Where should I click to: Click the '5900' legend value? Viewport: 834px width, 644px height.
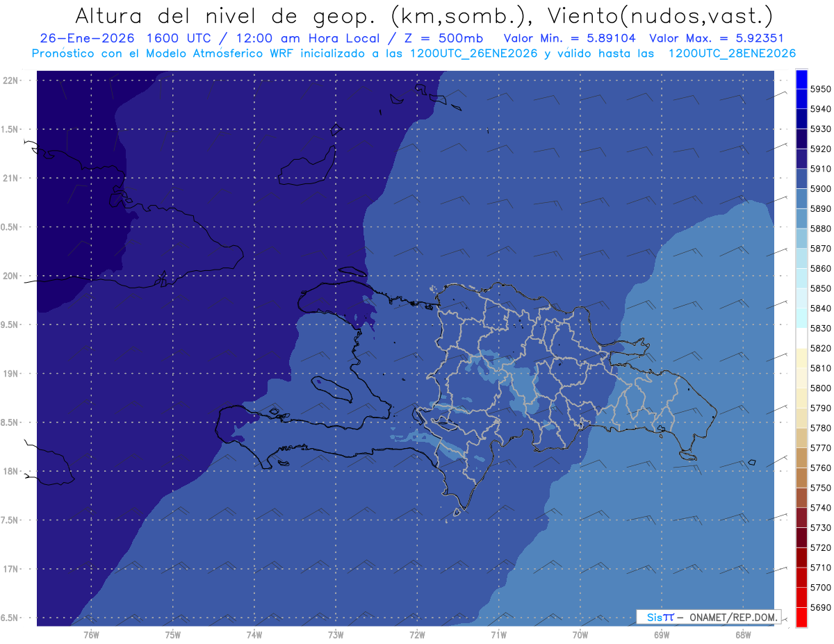pyautogui.click(x=821, y=189)
